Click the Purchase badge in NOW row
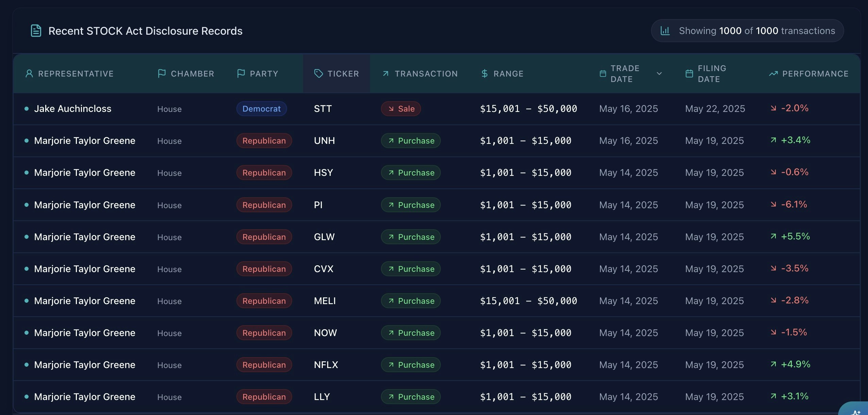868x415 pixels. [x=411, y=333]
